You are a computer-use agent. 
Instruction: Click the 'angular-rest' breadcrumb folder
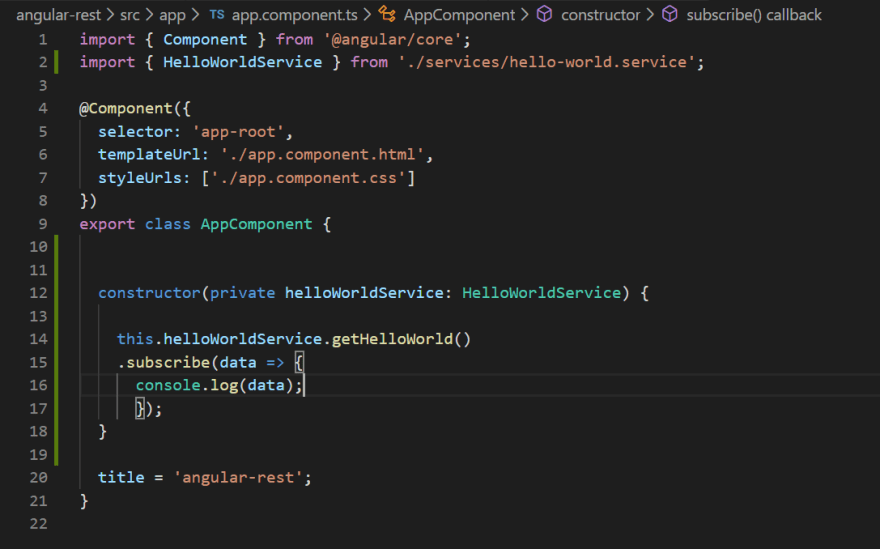pos(58,15)
